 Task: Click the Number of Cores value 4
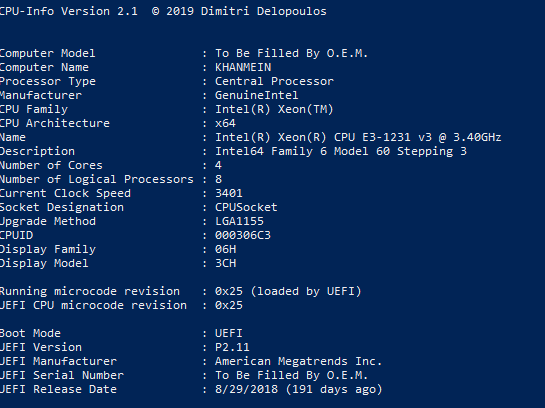point(218,165)
